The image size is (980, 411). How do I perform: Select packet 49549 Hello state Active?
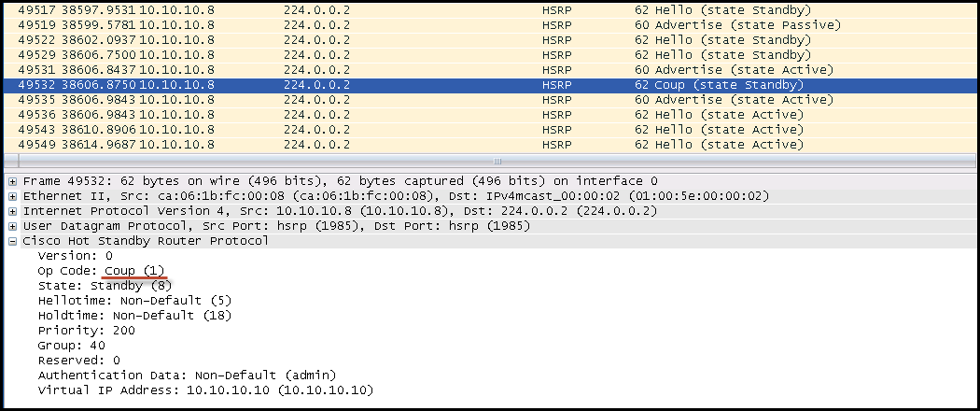pyautogui.click(x=489, y=145)
